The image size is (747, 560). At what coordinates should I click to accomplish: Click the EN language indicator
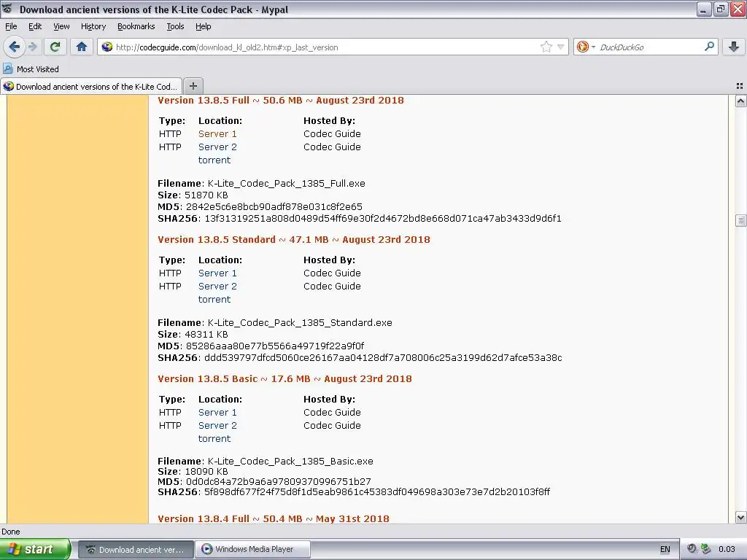tap(665, 549)
